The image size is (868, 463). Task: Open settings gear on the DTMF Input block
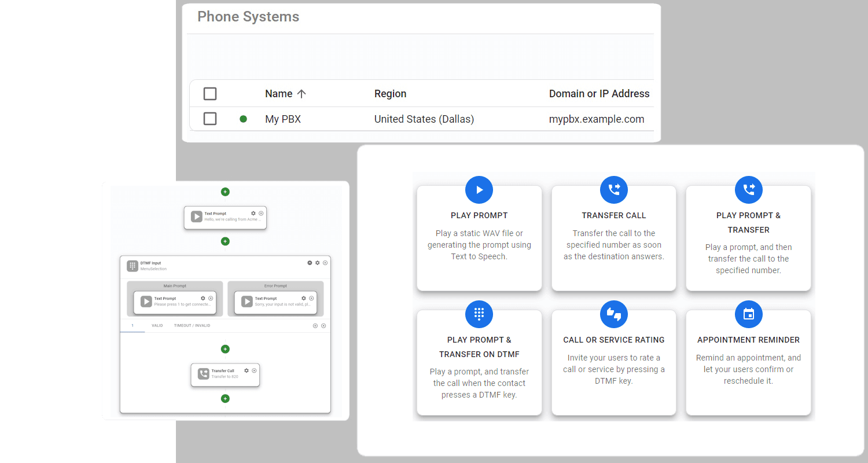tap(318, 263)
